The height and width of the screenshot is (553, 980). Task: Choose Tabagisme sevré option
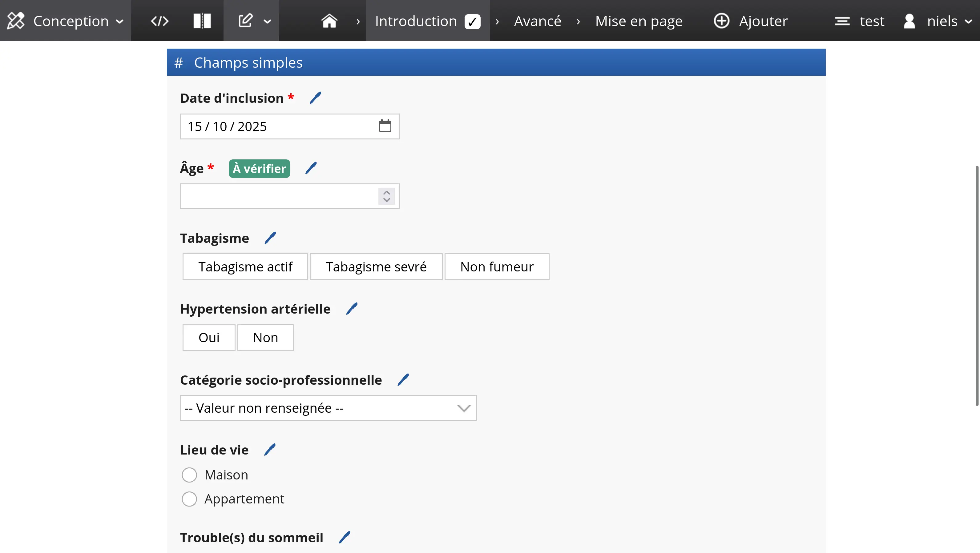click(x=376, y=266)
